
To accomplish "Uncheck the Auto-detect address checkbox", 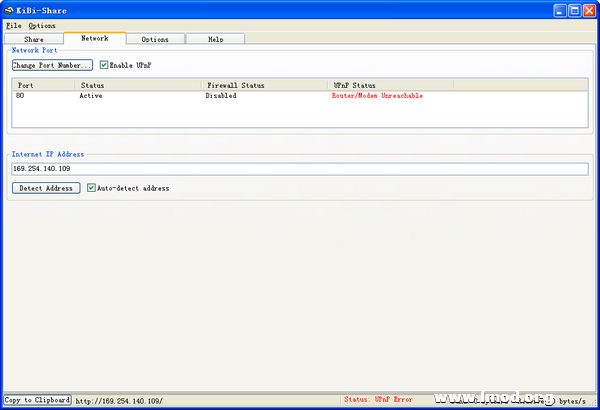I will pos(92,188).
